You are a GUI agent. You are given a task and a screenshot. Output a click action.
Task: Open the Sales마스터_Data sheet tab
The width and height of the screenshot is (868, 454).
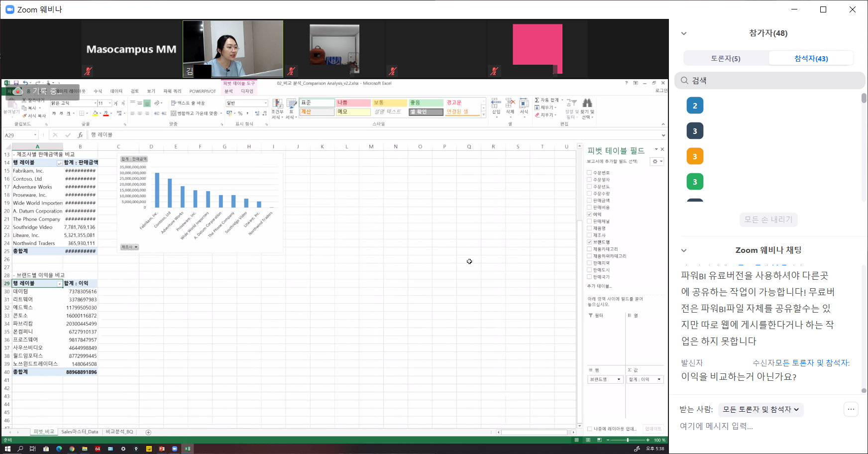click(80, 432)
